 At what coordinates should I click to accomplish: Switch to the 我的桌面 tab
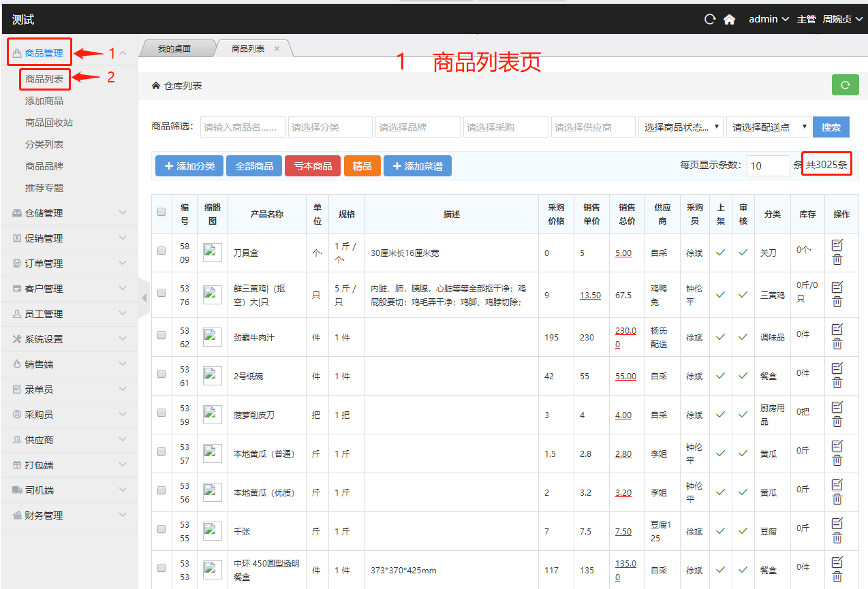[x=174, y=49]
